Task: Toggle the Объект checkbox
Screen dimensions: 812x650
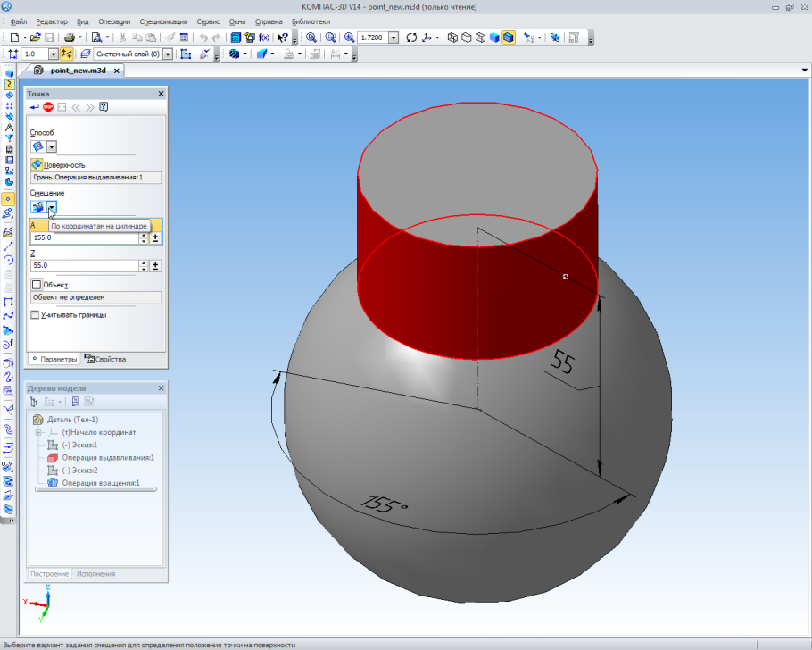Action: tap(36, 285)
